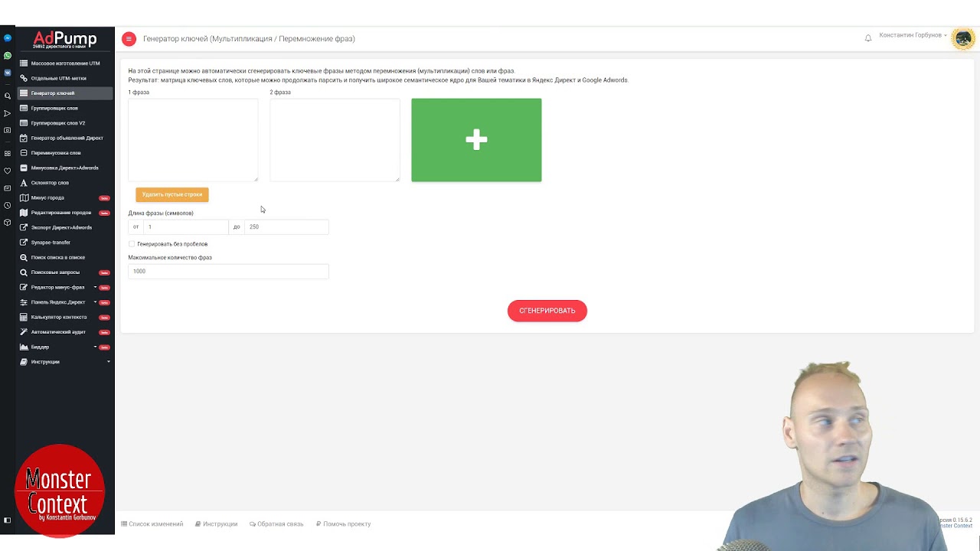Click the map icon of Минус города
This screenshot has width=980, height=551.
[24, 197]
